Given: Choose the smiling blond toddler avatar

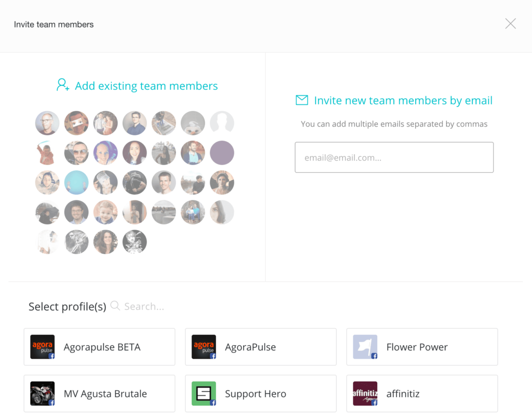Looking at the screenshot, I should coord(105,212).
